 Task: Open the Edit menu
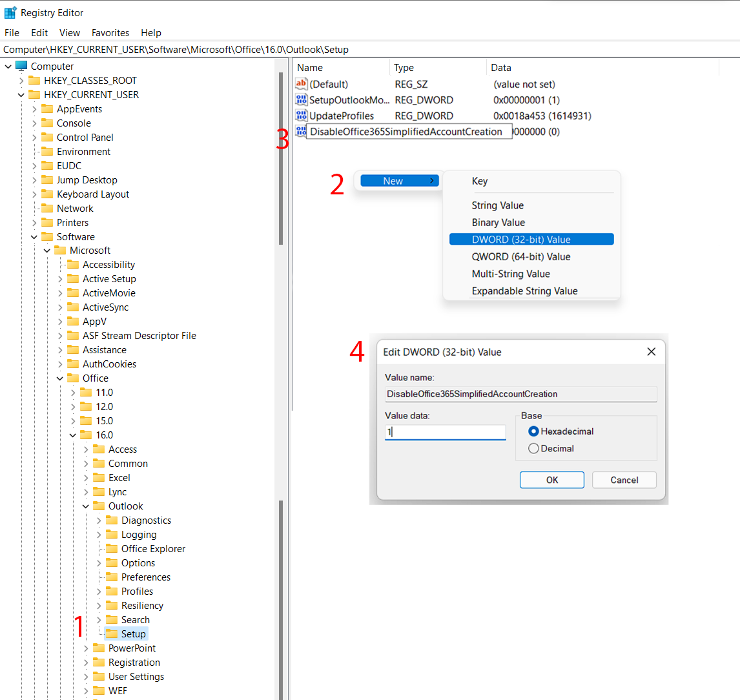39,32
